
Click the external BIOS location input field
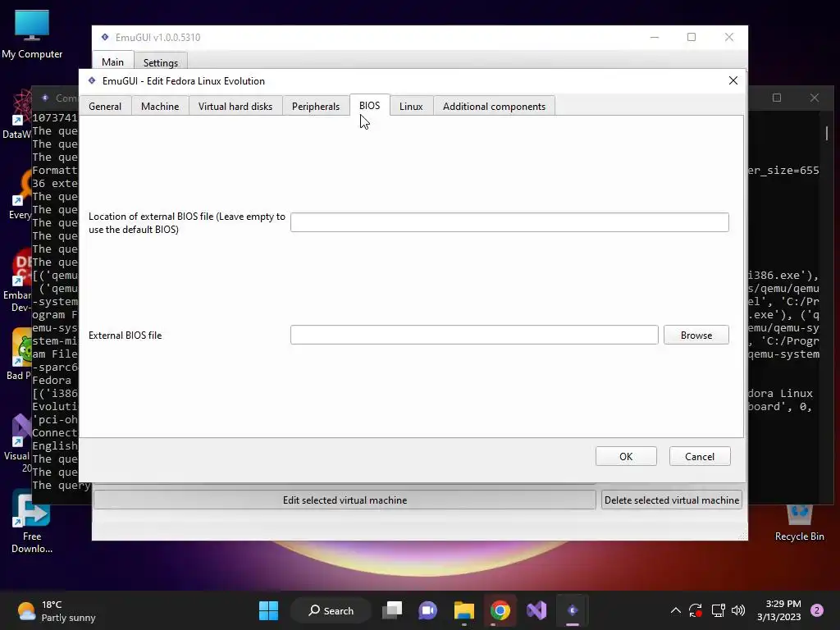[x=509, y=222]
